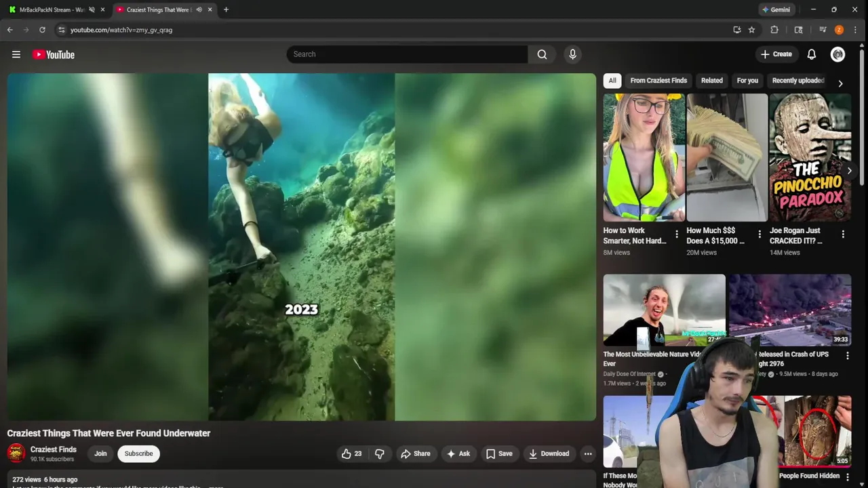Open Gemini button in Chrome title bar
The image size is (868, 488).
(x=776, y=9)
